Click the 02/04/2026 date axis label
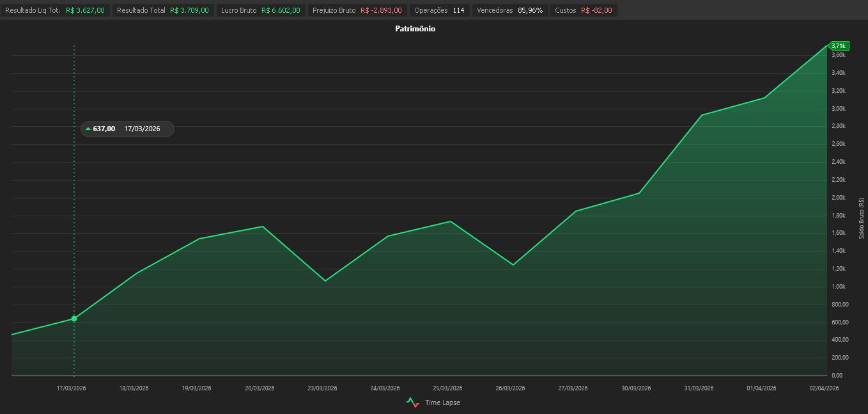This screenshot has width=868, height=414. click(x=823, y=388)
